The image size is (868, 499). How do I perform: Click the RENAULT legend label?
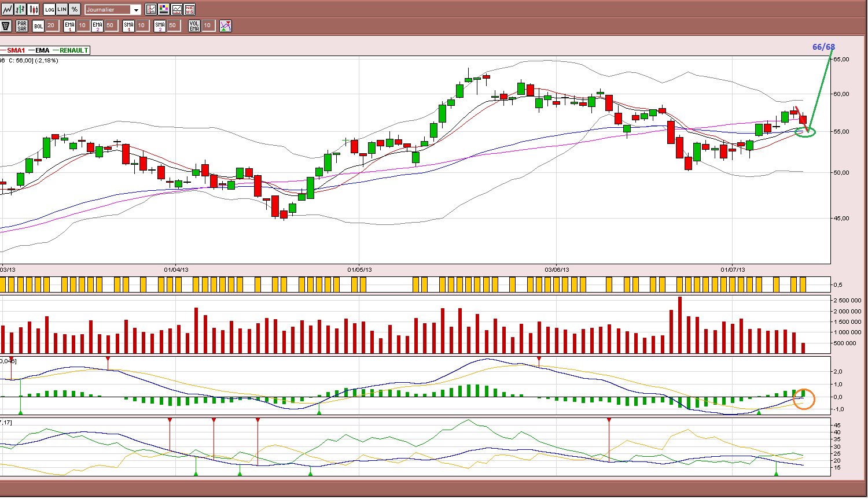click(74, 50)
